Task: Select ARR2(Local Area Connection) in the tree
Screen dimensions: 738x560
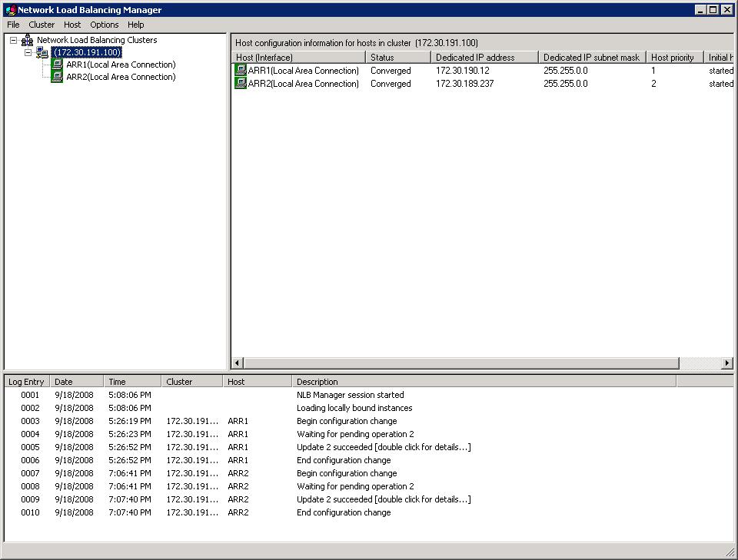Action: (121, 78)
